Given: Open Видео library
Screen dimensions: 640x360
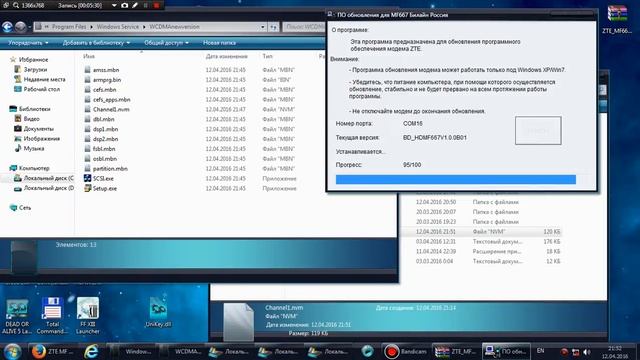Looking at the screenshot, I should pyautogui.click(x=31, y=119).
